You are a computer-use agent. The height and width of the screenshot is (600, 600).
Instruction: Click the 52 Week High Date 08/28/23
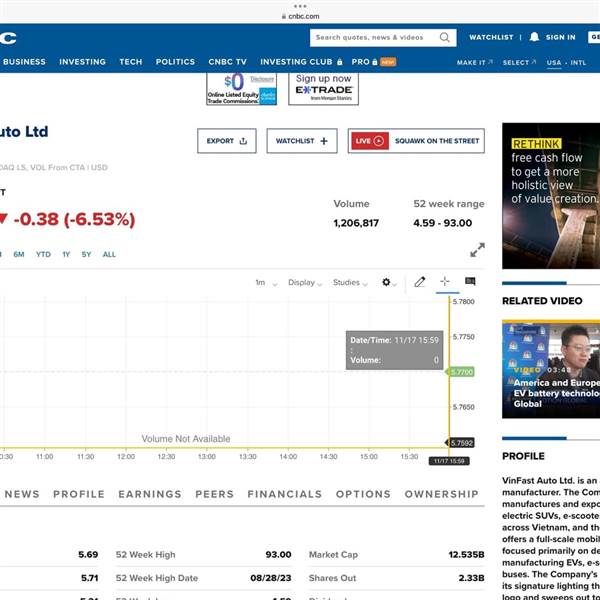271,578
